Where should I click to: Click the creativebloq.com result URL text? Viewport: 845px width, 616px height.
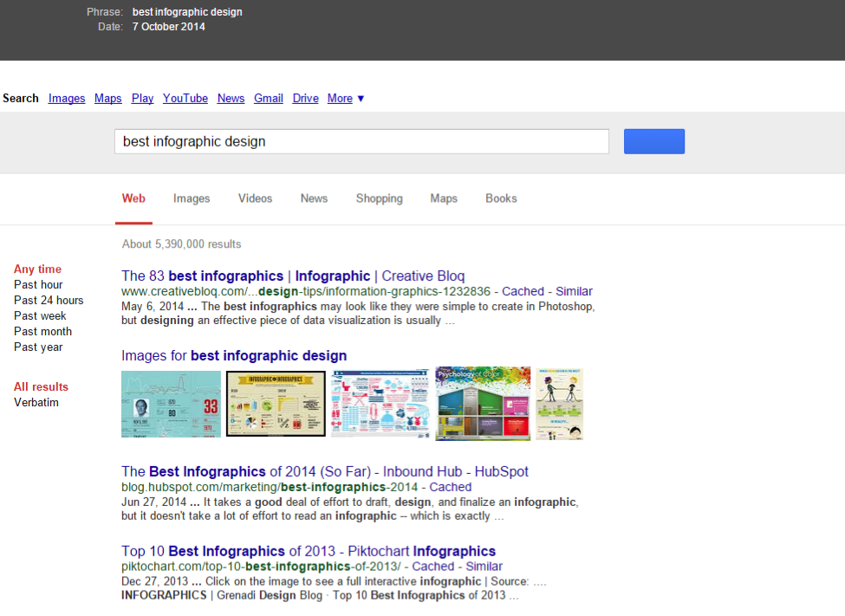pos(306,292)
